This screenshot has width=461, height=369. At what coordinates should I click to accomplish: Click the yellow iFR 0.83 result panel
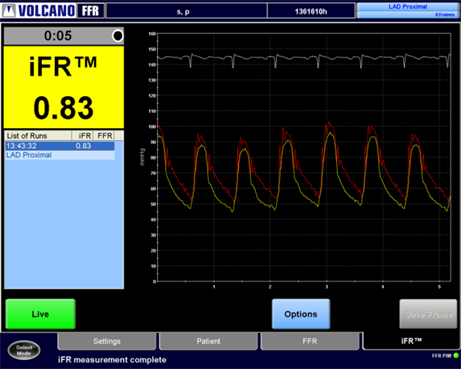coord(64,87)
